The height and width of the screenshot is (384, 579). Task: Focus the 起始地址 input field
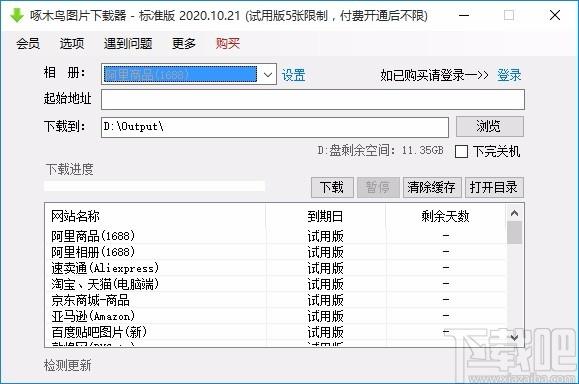pos(313,99)
